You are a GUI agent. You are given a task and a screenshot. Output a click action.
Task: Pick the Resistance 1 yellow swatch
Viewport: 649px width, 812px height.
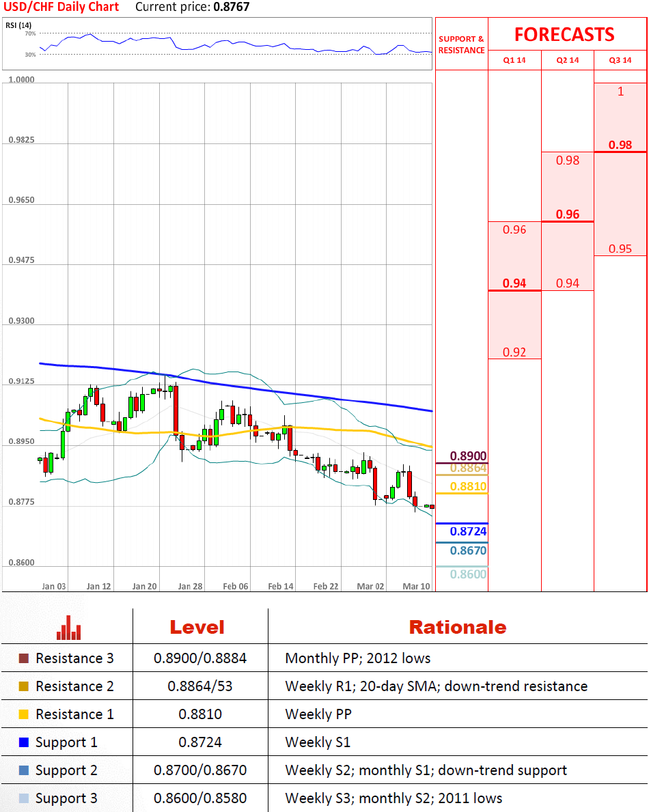24,715
